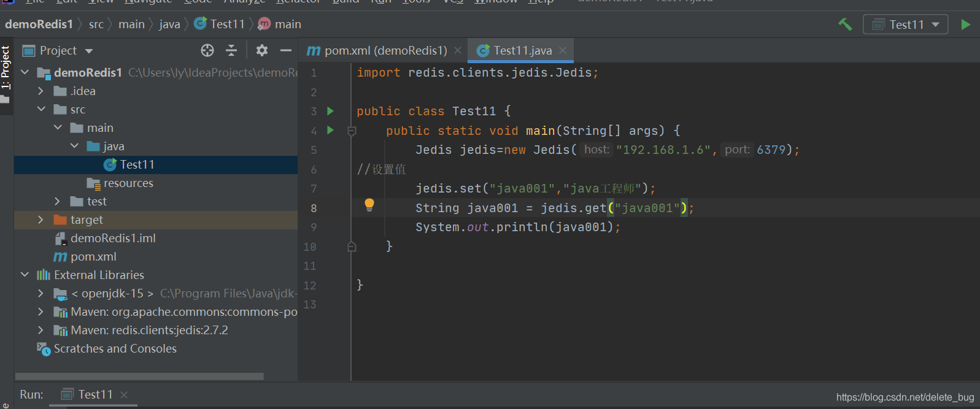980x409 pixels.
Task: Fold the main method at line 4
Action: pyautogui.click(x=352, y=131)
